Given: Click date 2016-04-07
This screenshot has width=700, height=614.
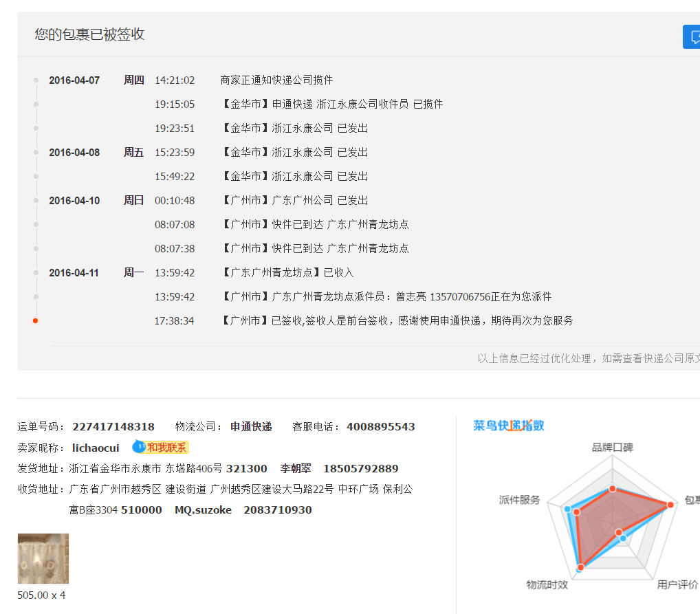Looking at the screenshot, I should 74,80.
